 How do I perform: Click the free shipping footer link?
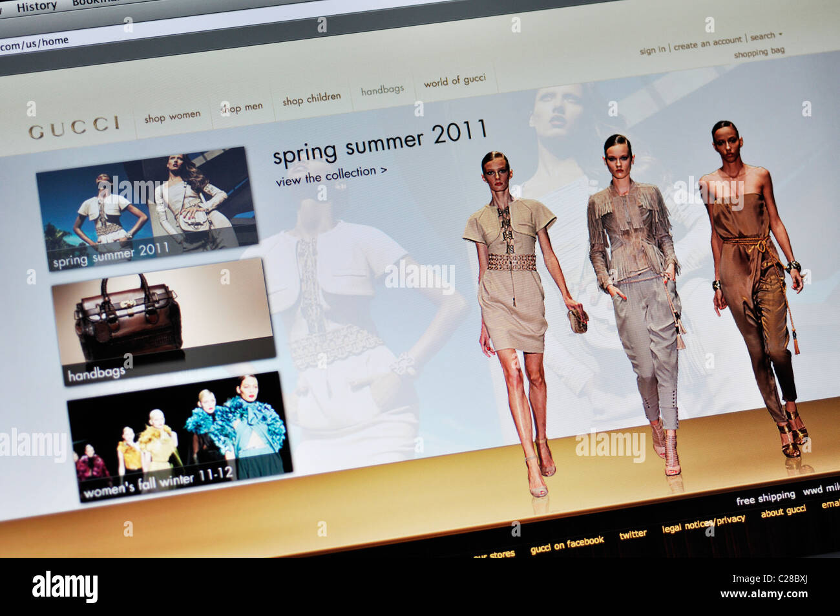coord(766,498)
